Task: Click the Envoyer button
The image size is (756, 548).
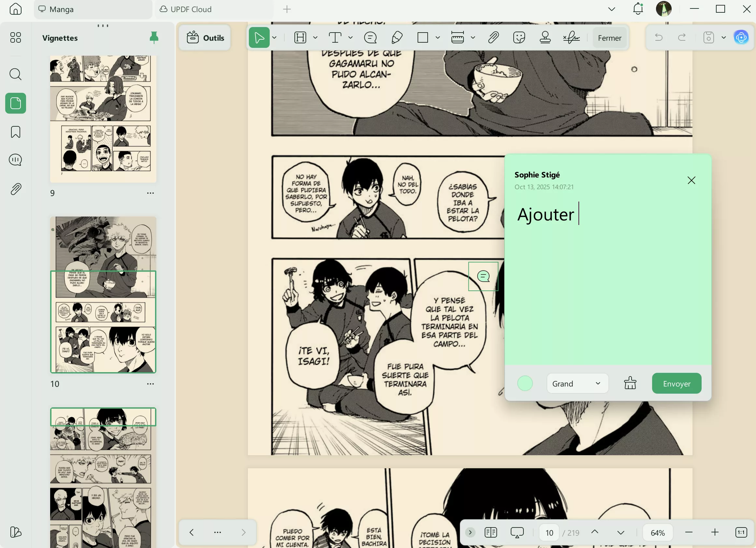Action: coord(676,384)
